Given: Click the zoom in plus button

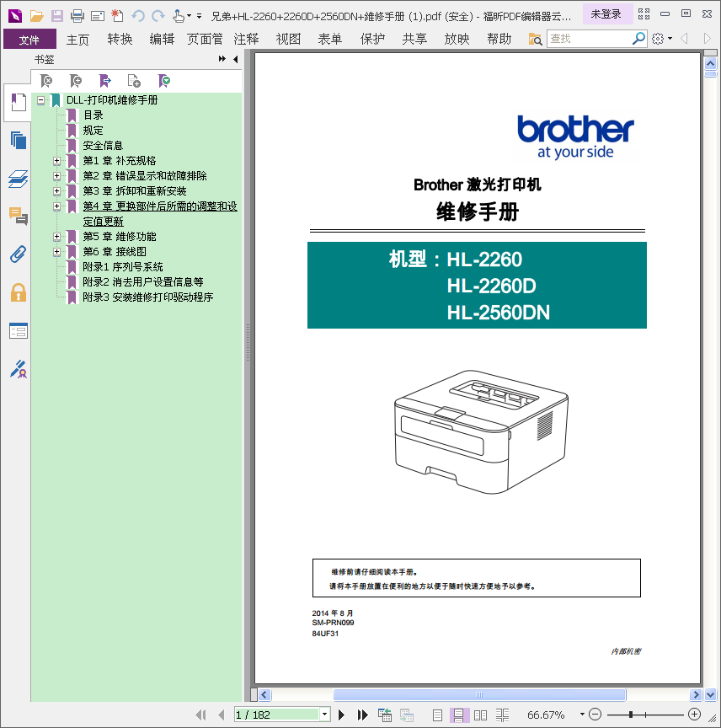Looking at the screenshot, I should (x=694, y=715).
